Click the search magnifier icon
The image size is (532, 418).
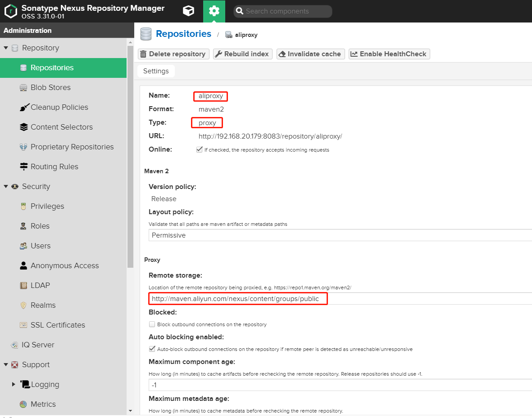coord(240,11)
